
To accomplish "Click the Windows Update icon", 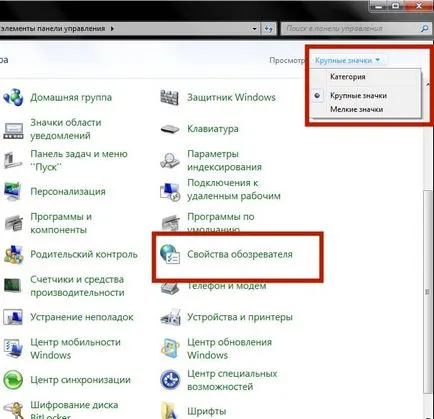I will click(x=170, y=348).
